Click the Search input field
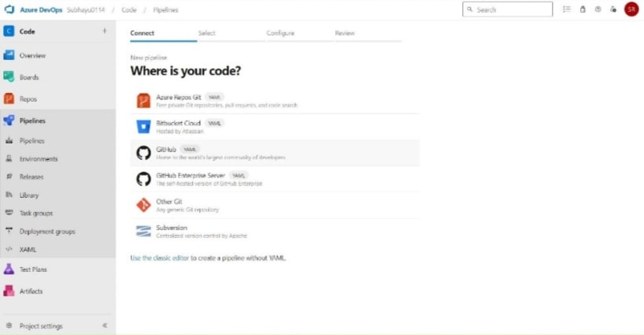 point(507,9)
